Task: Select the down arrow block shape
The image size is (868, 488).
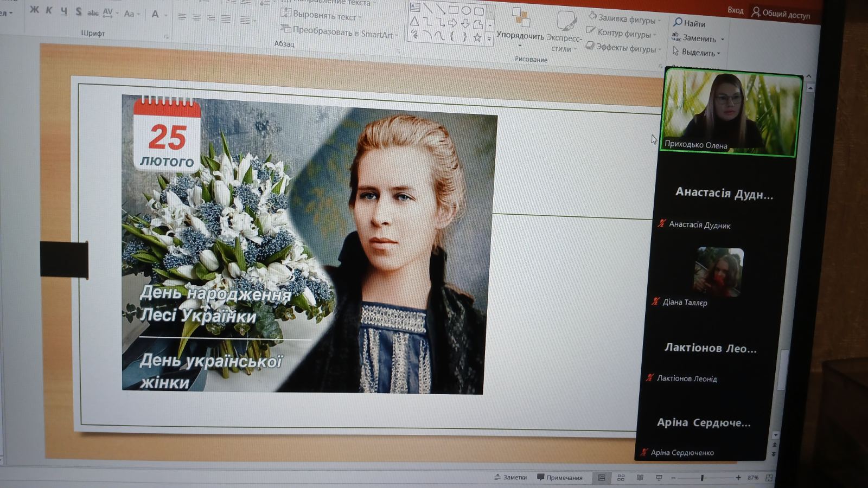Action: tap(465, 23)
